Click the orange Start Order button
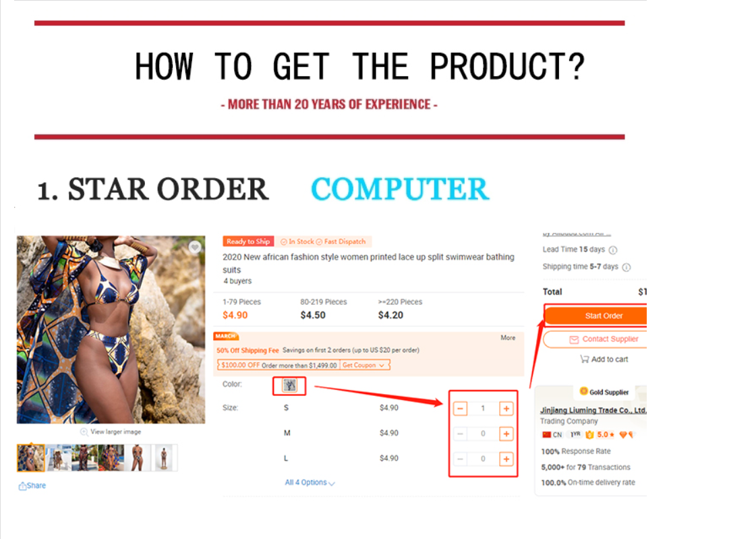 (596, 316)
